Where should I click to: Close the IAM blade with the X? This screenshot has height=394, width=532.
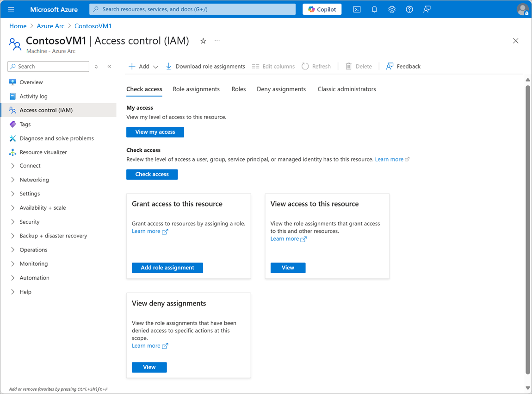pos(515,41)
